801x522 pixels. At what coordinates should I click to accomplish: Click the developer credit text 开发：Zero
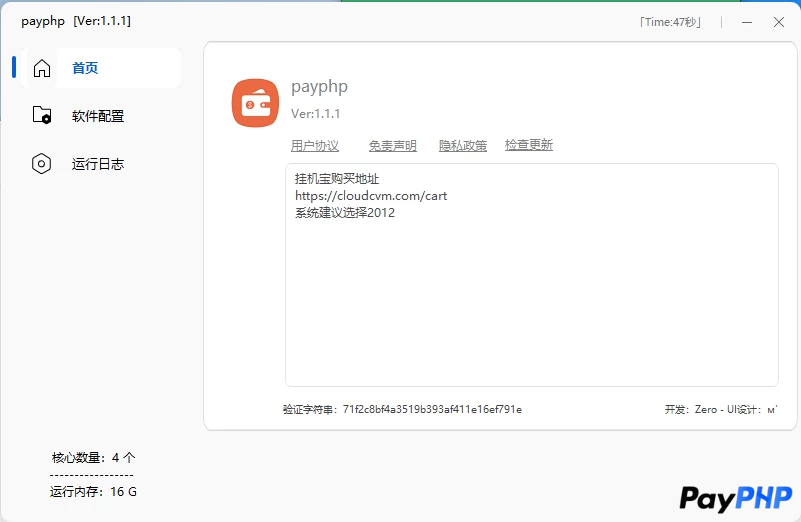691,409
